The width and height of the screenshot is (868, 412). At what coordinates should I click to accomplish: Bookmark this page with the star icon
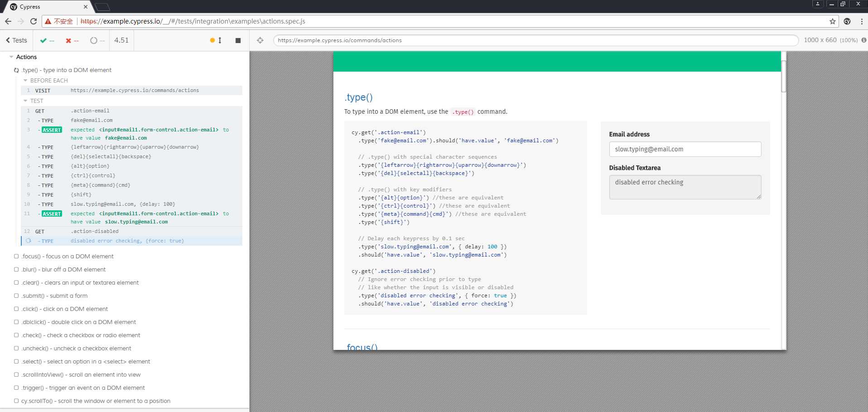click(x=832, y=21)
